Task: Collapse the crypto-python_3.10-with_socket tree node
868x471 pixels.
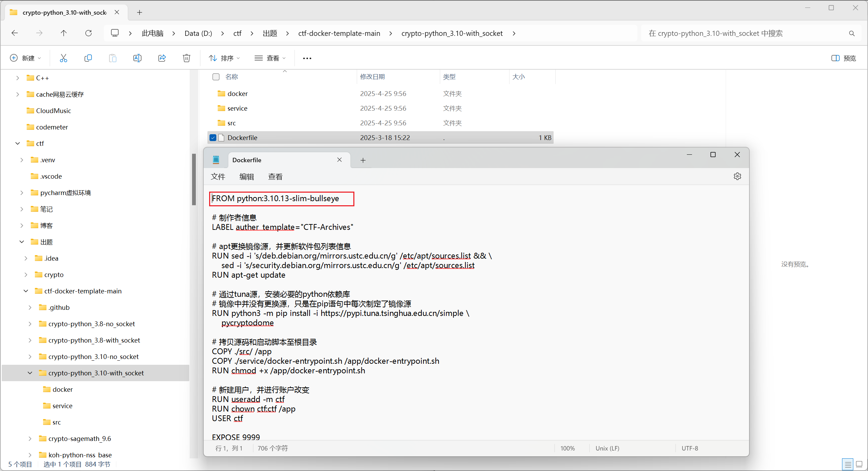Action: [30, 373]
